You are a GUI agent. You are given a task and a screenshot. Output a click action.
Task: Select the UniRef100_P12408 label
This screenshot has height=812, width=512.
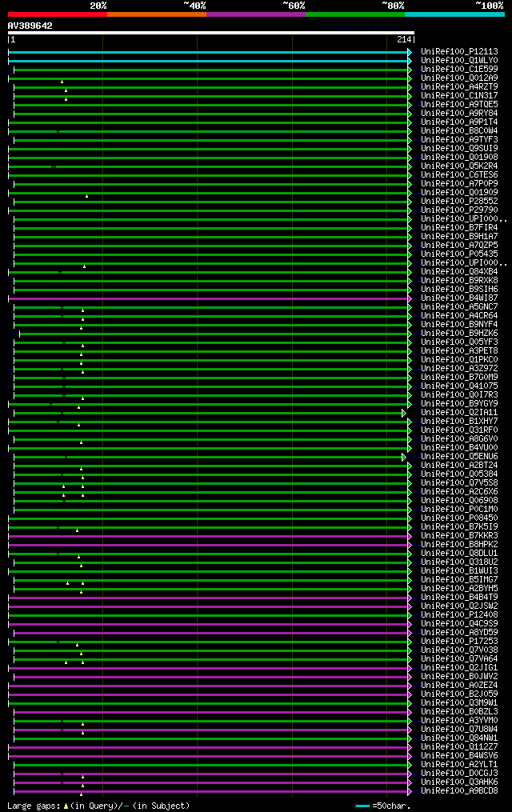coord(459,615)
